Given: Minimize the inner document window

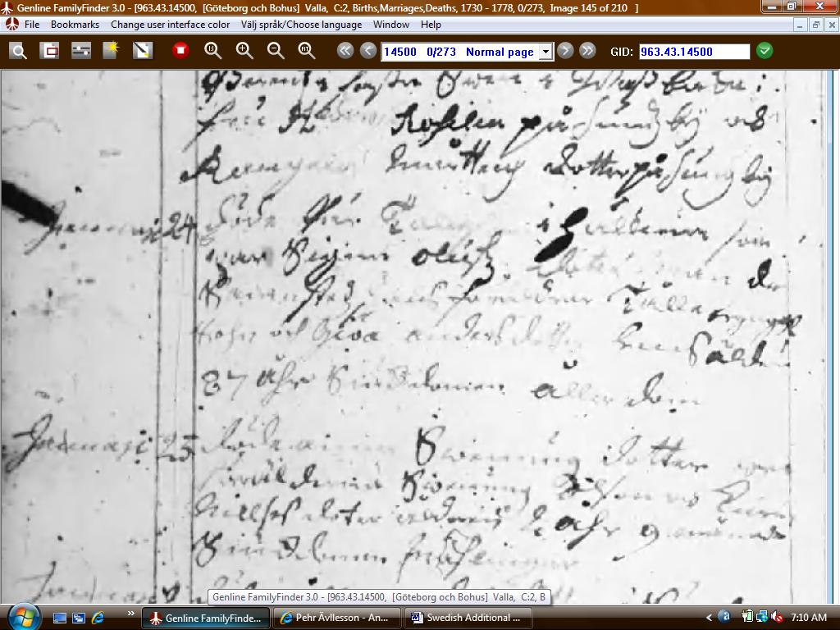Looking at the screenshot, I should [801, 25].
